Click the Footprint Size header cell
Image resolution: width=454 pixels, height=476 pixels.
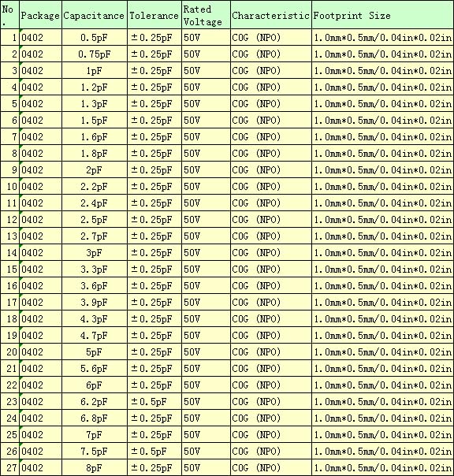click(382, 15)
